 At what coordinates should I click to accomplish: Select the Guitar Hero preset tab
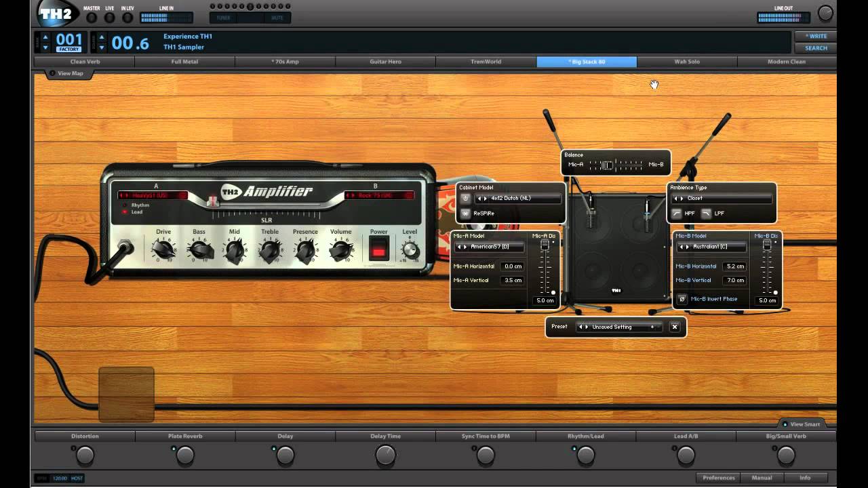385,62
